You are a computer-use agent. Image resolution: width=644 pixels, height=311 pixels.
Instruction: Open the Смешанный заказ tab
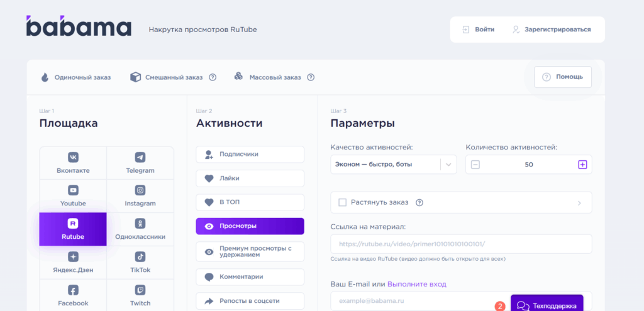point(166,77)
